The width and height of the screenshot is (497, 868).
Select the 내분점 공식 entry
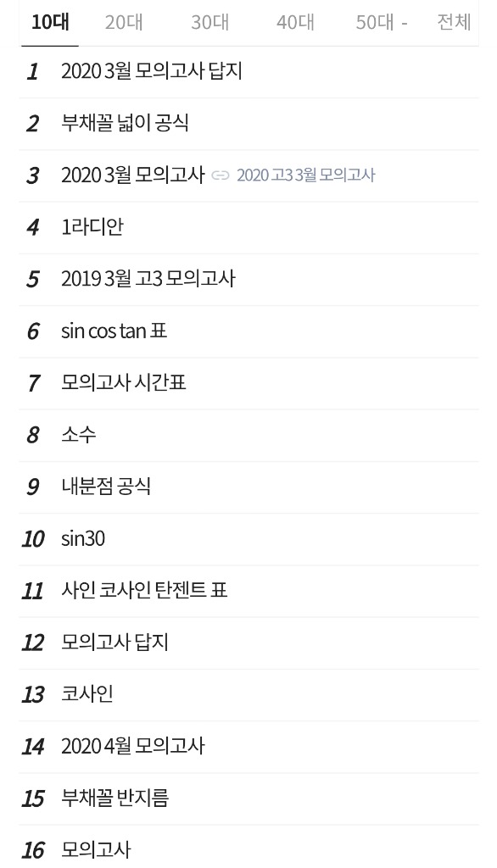tap(106, 487)
